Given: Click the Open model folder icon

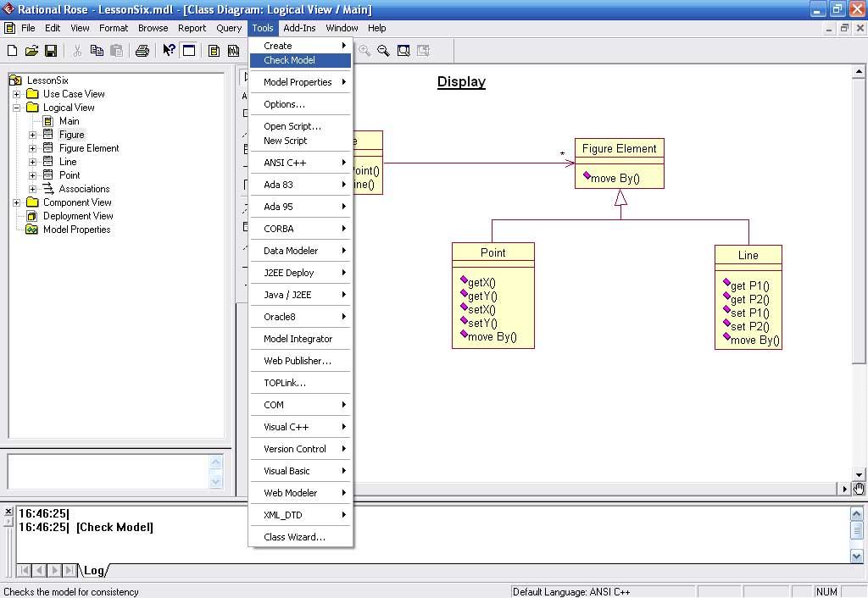Looking at the screenshot, I should (x=31, y=51).
